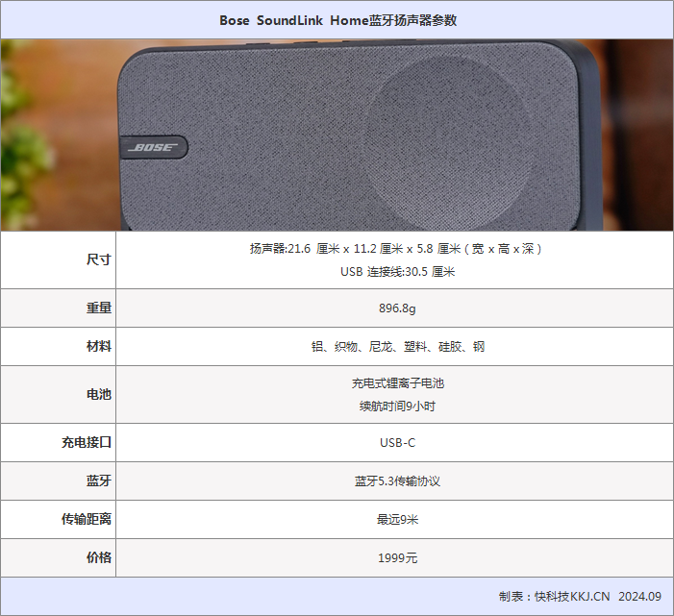This screenshot has height=616, width=674.
Task: Select the '价格' row label
Action: coord(99,557)
